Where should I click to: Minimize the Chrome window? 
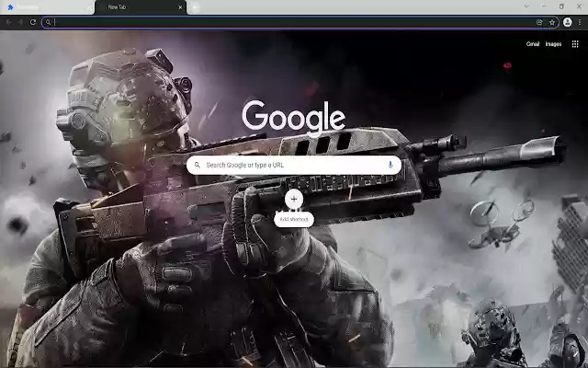tap(544, 6)
